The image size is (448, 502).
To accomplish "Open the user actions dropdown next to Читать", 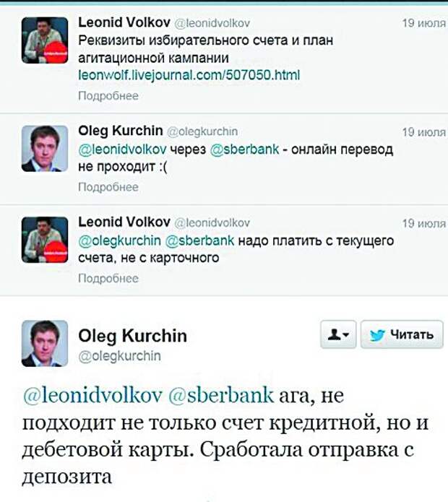I will [x=338, y=334].
